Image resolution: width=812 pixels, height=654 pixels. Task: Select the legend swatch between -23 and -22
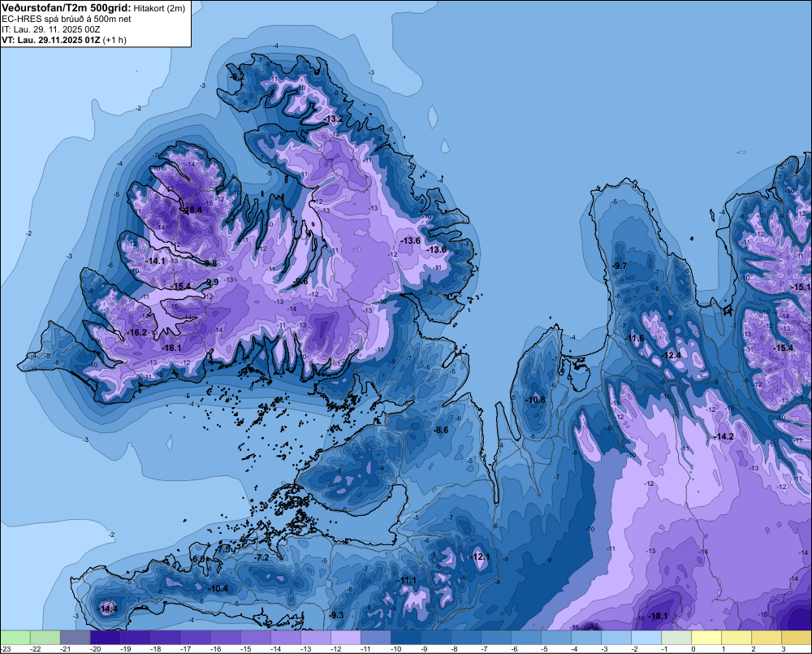15,637
